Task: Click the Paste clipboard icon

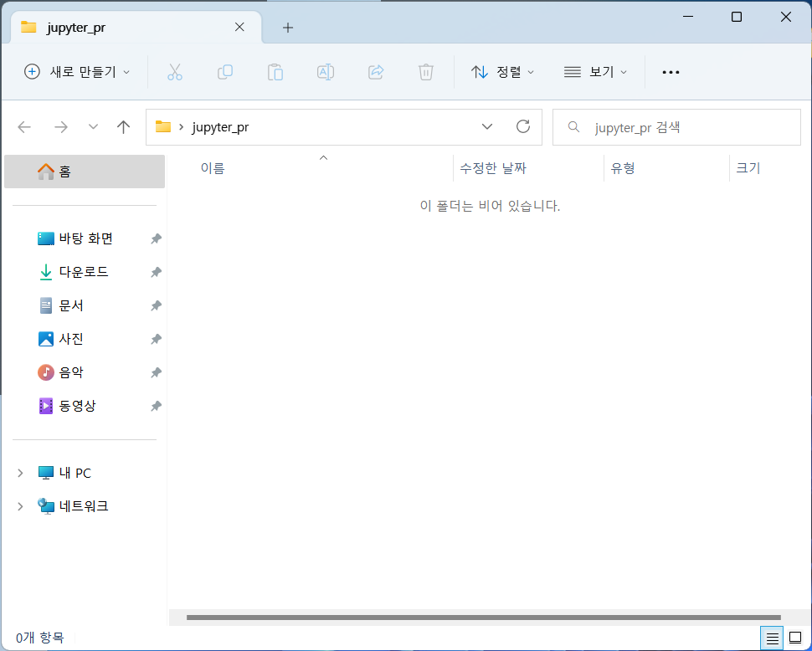Action: pos(275,72)
